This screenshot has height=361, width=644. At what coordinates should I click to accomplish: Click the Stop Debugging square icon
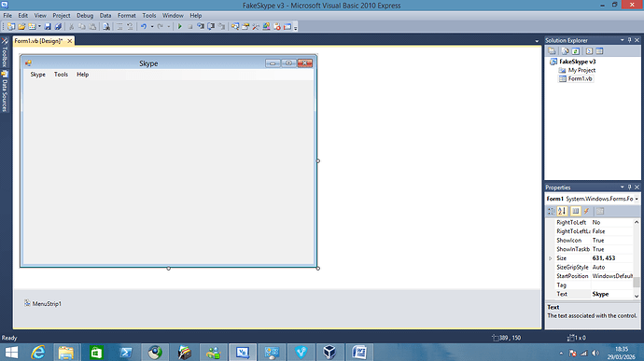click(x=190, y=27)
